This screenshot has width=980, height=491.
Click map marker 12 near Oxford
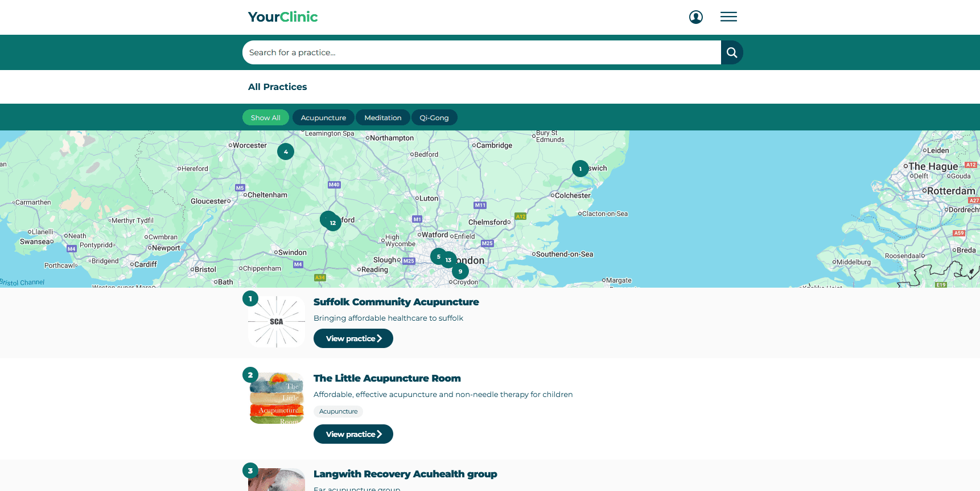click(x=333, y=223)
